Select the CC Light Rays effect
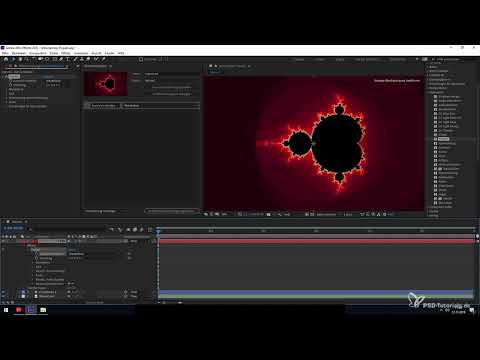480x360 pixels. (447, 122)
